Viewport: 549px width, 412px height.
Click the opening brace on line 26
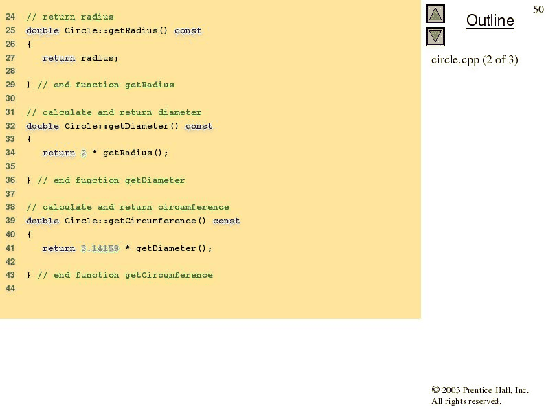29,44
